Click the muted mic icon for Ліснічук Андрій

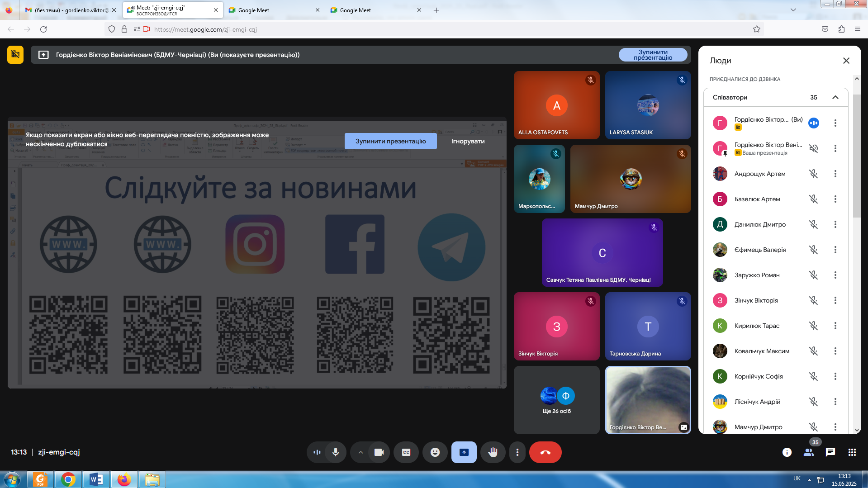813,402
